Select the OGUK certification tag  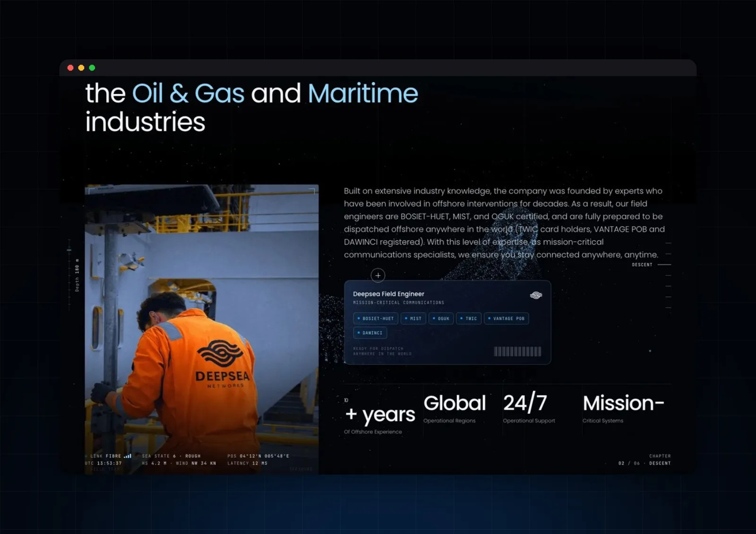(x=441, y=319)
